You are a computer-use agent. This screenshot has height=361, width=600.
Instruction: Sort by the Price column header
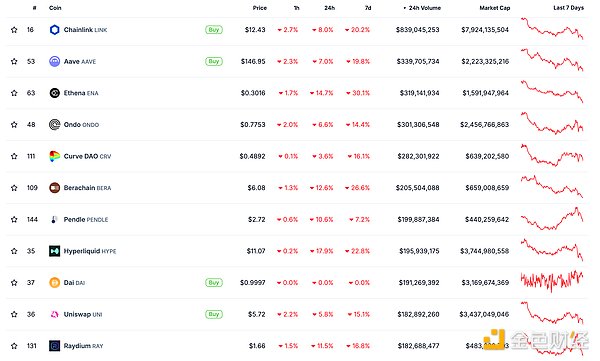click(x=259, y=8)
